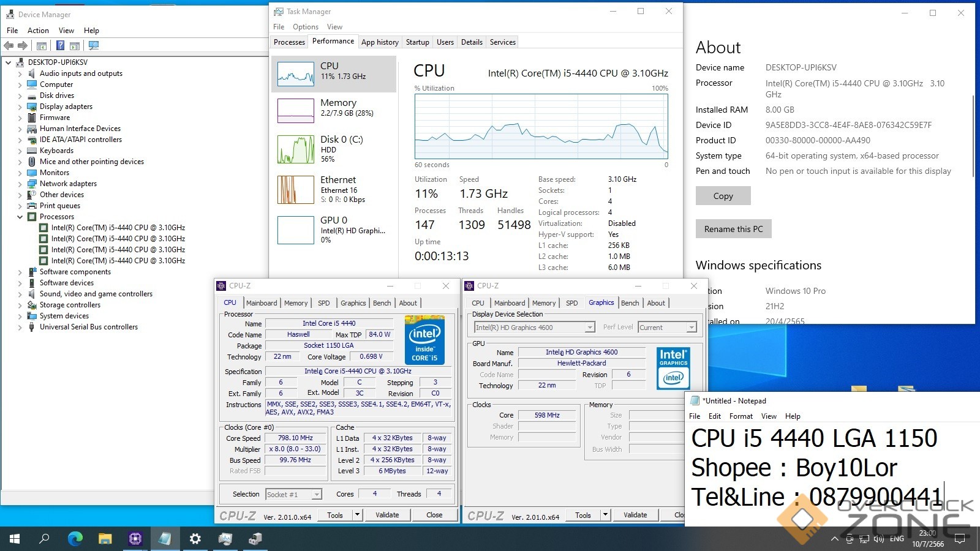
Task: Click Validate in the right CPU-Z window
Action: [635, 515]
